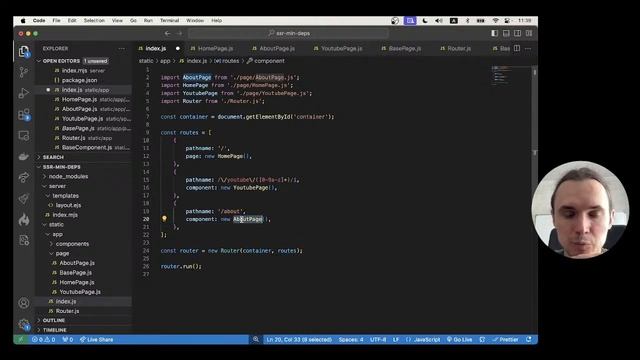Click the Ln 20, Col 33 cursor position
The width and height of the screenshot is (640, 360).
pyautogui.click(x=299, y=340)
